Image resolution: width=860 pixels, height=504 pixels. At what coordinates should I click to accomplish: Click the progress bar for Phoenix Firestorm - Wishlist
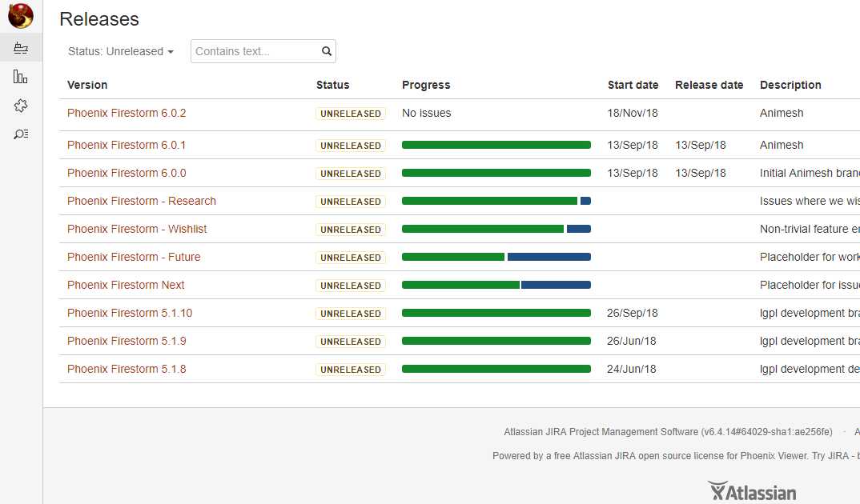coord(496,229)
